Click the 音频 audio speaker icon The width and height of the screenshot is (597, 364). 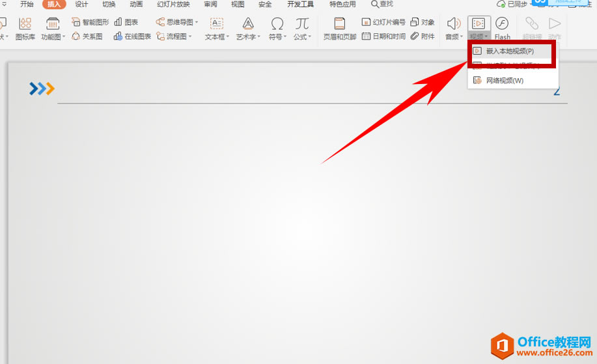(453, 23)
